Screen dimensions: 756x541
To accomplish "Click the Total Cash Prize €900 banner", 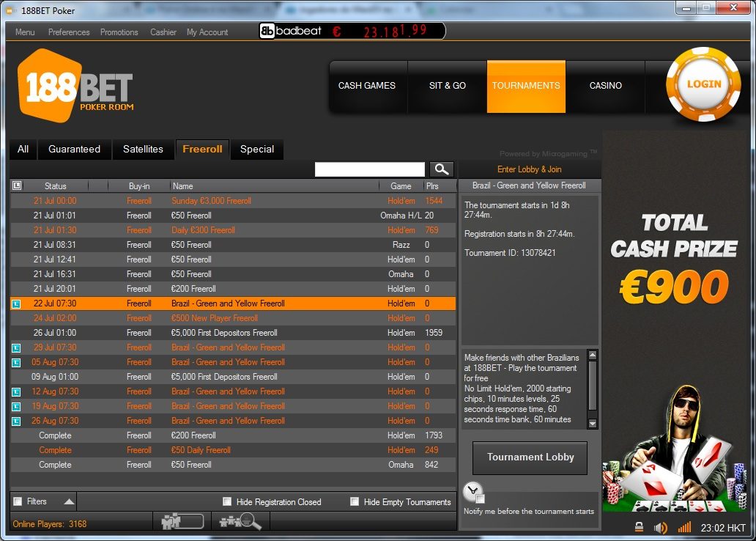I will click(x=675, y=321).
